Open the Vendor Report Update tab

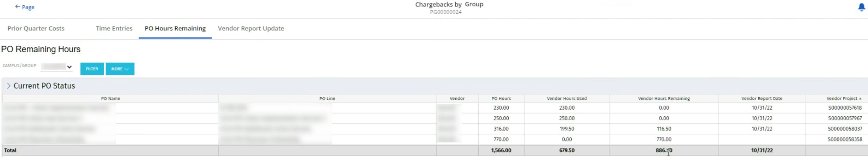click(x=251, y=28)
